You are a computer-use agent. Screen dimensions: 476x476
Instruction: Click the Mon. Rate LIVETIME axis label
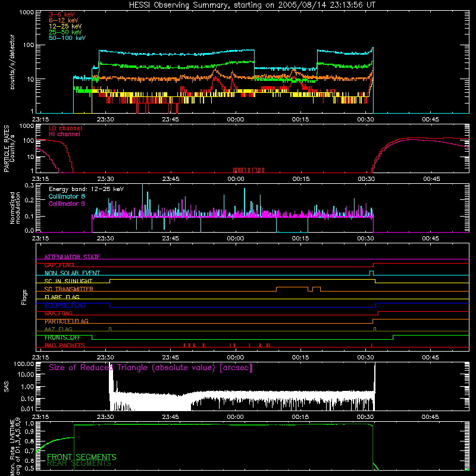pyautogui.click(x=15, y=447)
